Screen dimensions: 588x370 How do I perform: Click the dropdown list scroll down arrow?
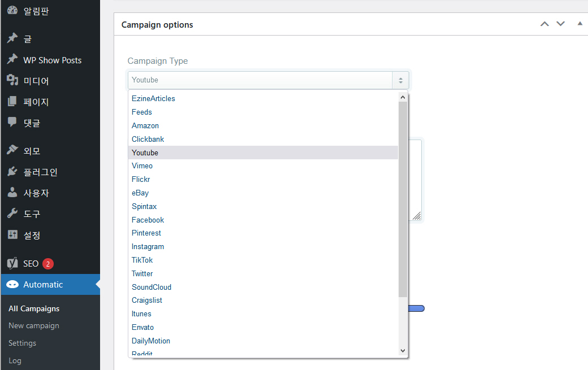click(403, 351)
